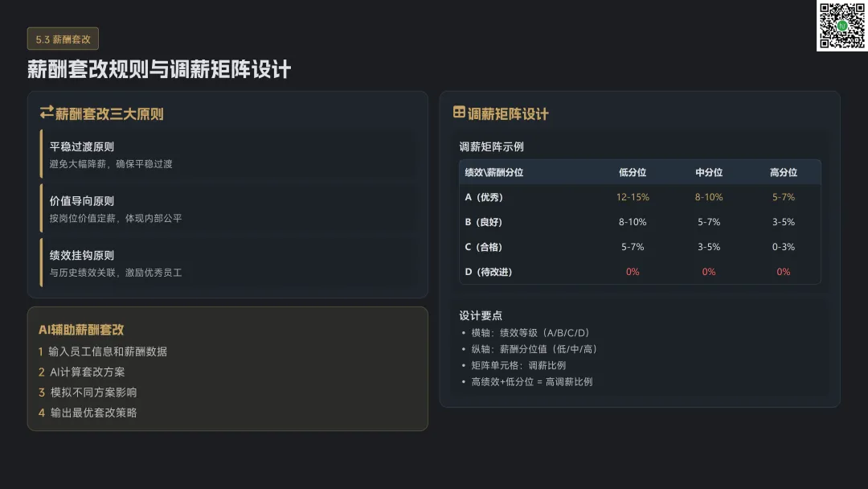Viewport: 868px width, 489px height.
Task: Select step 1 输入员工信息和薪酬数据
Action: point(103,351)
